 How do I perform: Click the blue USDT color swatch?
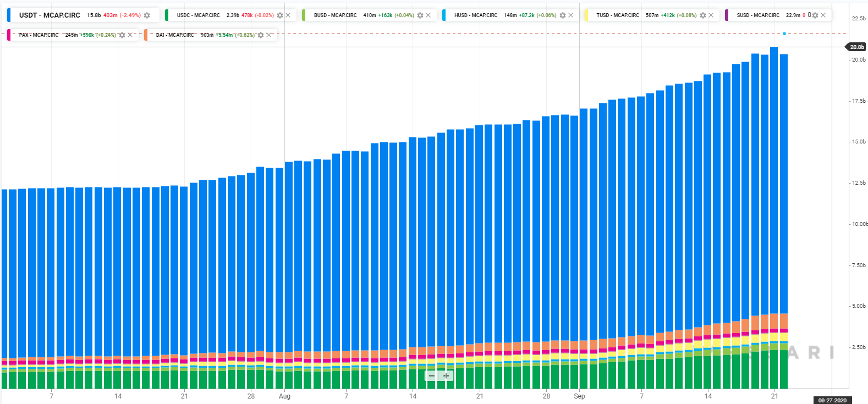click(9, 15)
